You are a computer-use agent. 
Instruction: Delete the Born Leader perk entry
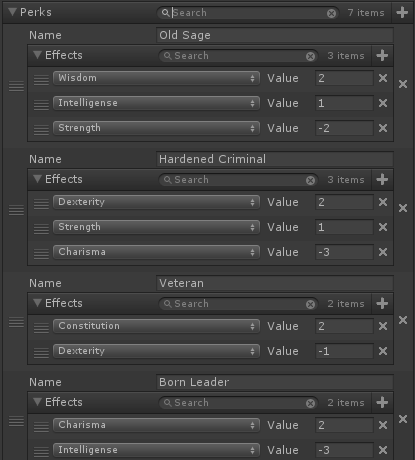[403, 419]
